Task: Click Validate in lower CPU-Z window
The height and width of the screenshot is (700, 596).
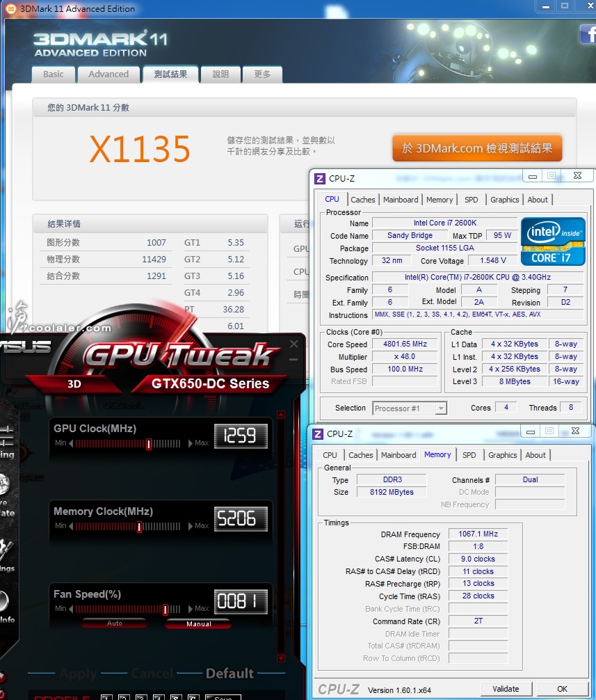Action: (x=506, y=689)
